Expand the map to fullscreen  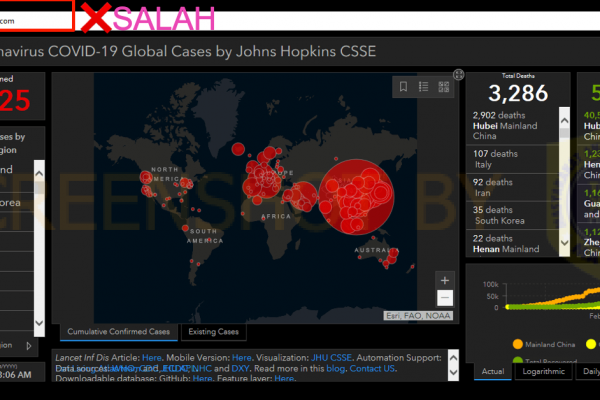[x=458, y=74]
